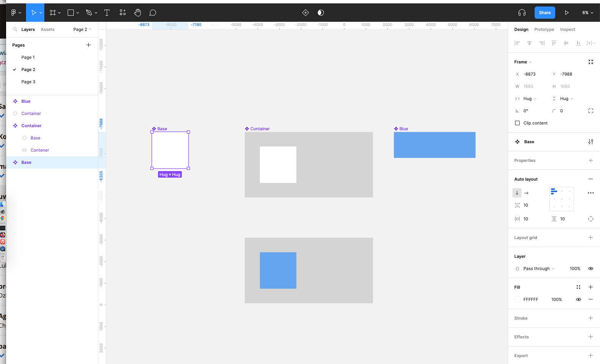Toggle layer visibility eye icon

591,269
